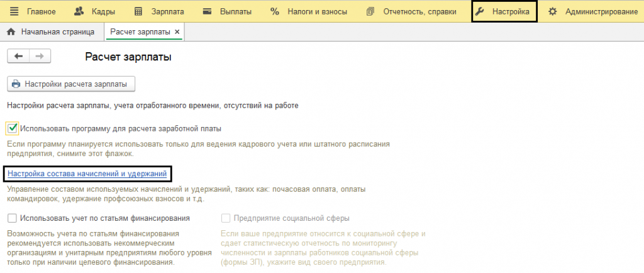
Task: Open Настройка состава начислений и удержаний link
Action: (87, 173)
